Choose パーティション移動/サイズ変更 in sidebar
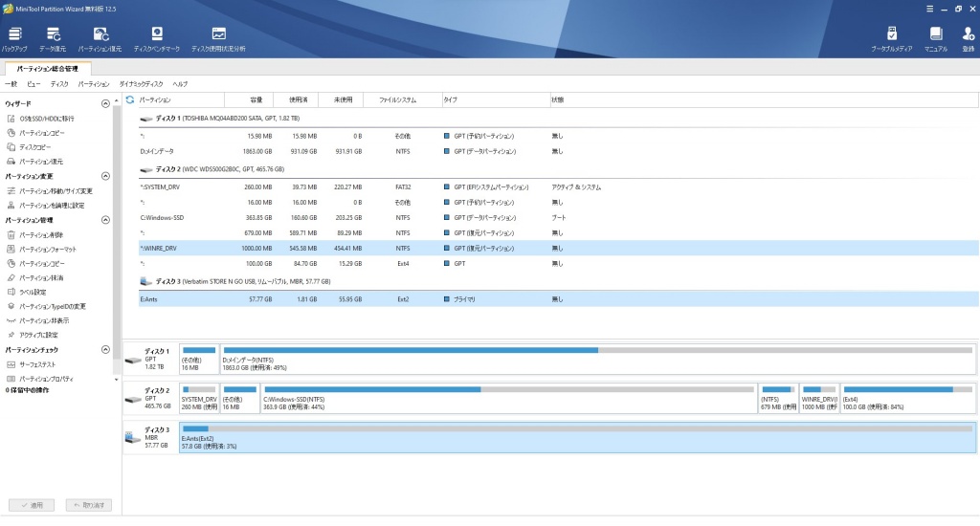 click(x=50, y=190)
